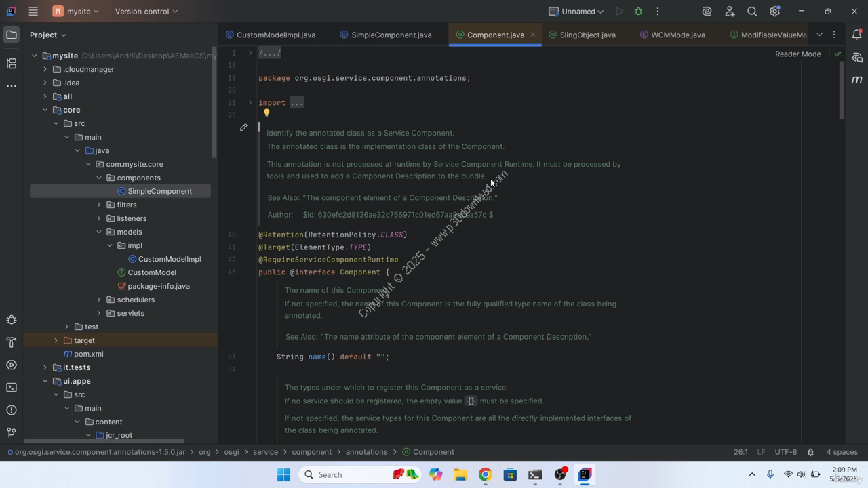Switch to WCMMode.java tab
This screenshot has height=488, width=868.
pos(673,35)
